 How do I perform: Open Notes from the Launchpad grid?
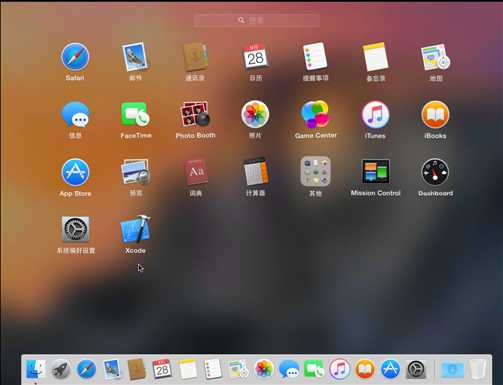[375, 57]
